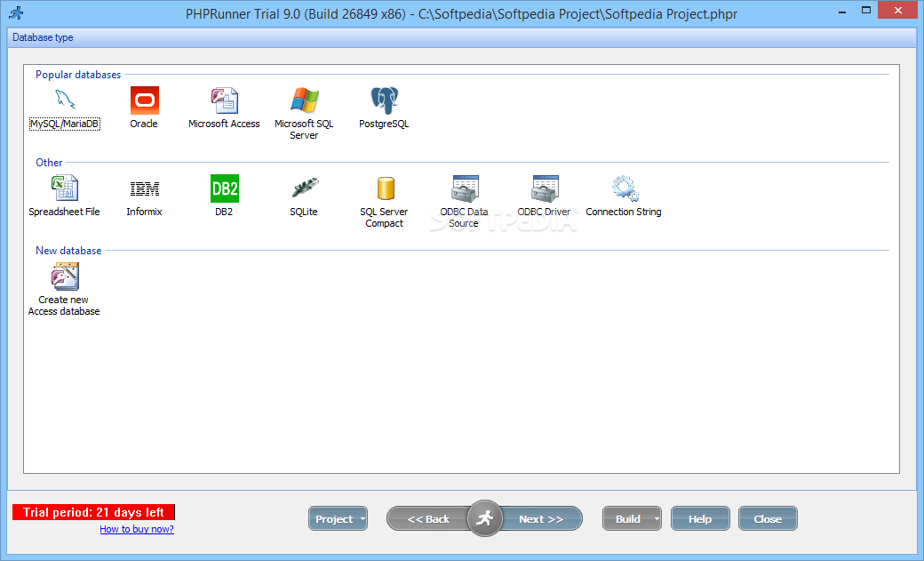Select the Spreadsheet File icon
The image size is (924, 561).
pos(65,188)
